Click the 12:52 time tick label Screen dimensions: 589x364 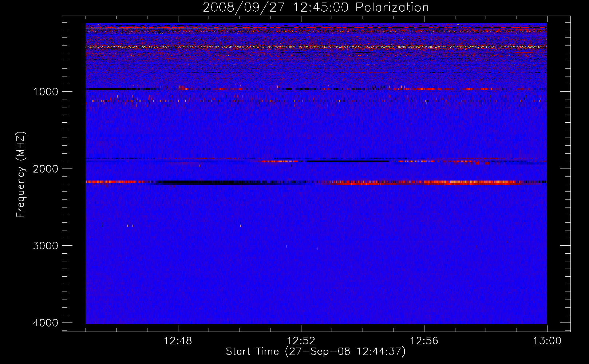[x=301, y=341]
